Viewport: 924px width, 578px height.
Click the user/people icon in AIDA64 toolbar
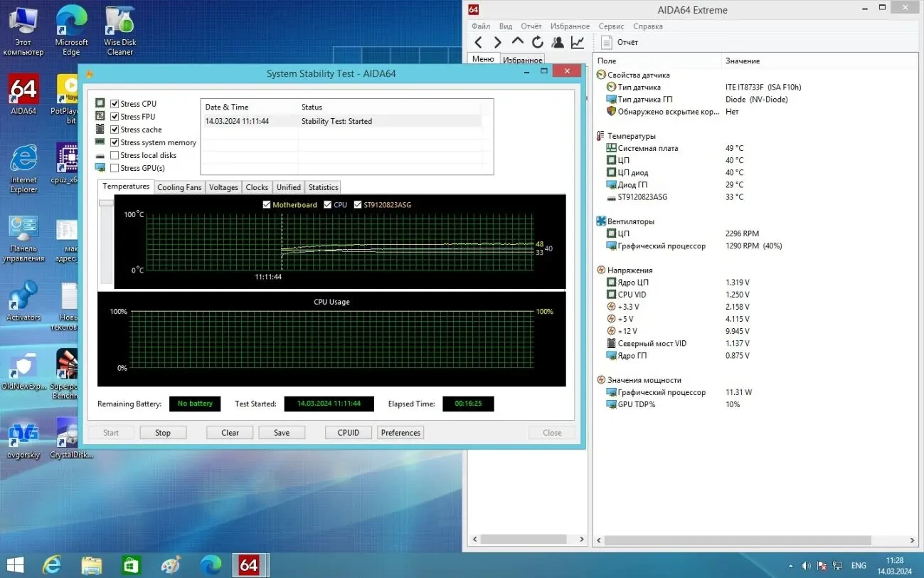click(557, 42)
